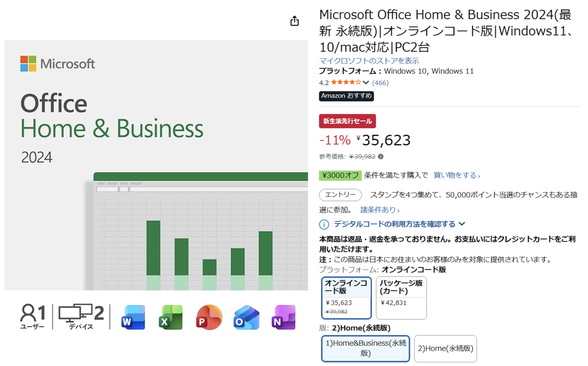The image size is (588, 366).
Task: Click the share icon above product image
Action: point(294,21)
